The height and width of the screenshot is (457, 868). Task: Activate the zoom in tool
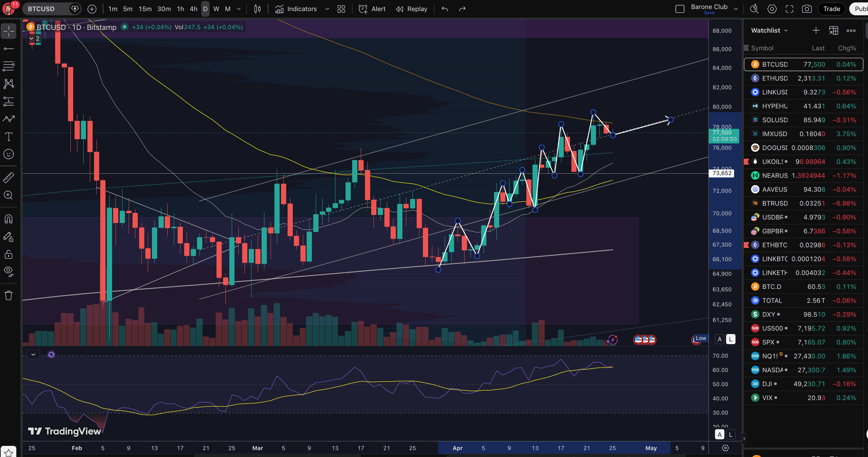coord(9,195)
